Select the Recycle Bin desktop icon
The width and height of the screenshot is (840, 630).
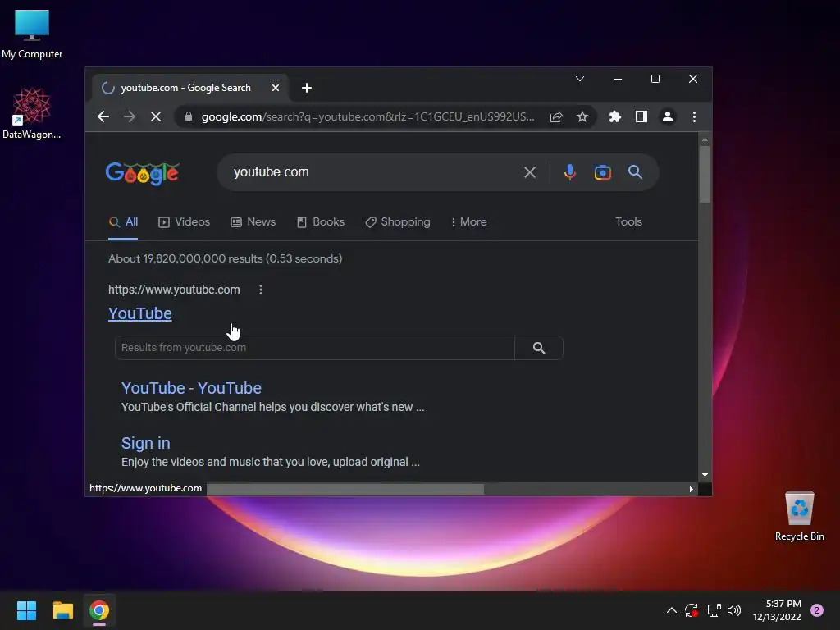[799, 516]
